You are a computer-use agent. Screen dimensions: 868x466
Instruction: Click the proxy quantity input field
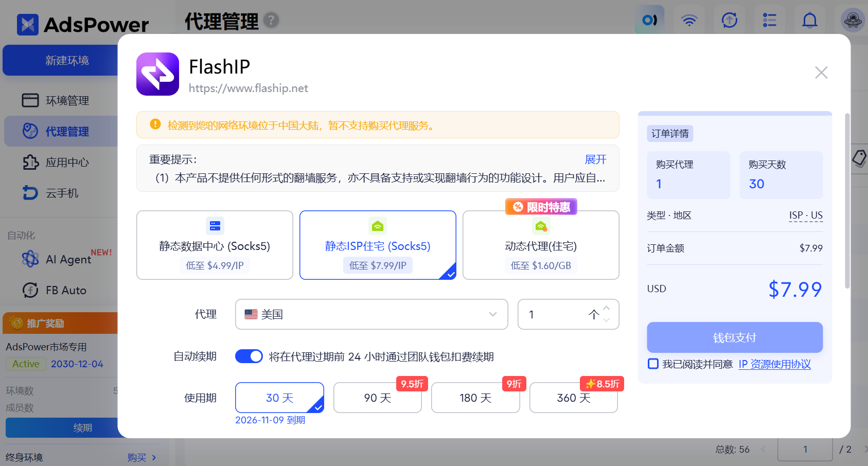[x=568, y=314]
